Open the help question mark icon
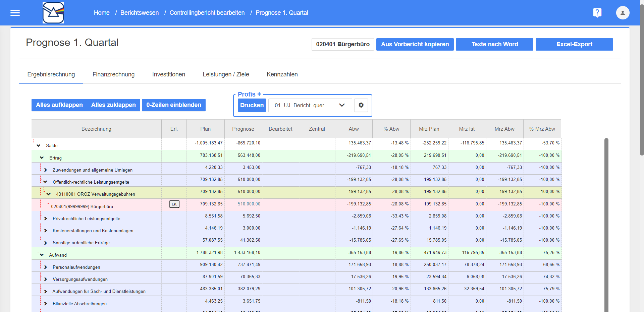The image size is (644, 312). click(597, 13)
